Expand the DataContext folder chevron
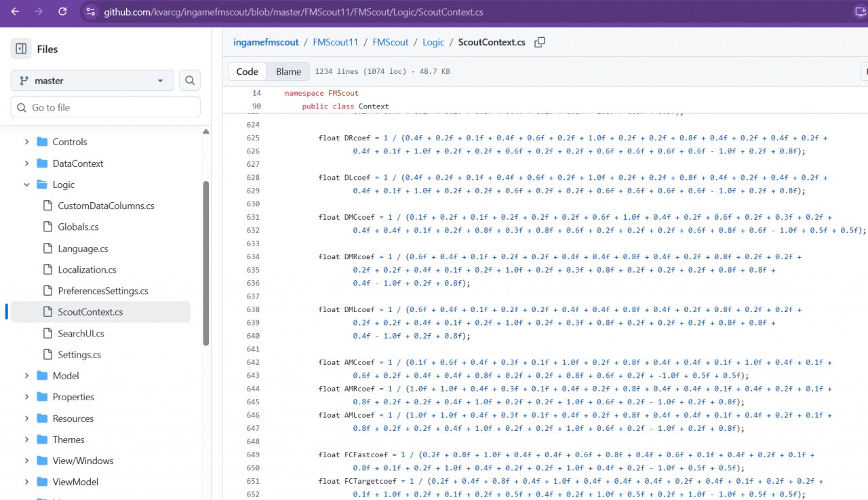The width and height of the screenshot is (868, 500). point(26,164)
